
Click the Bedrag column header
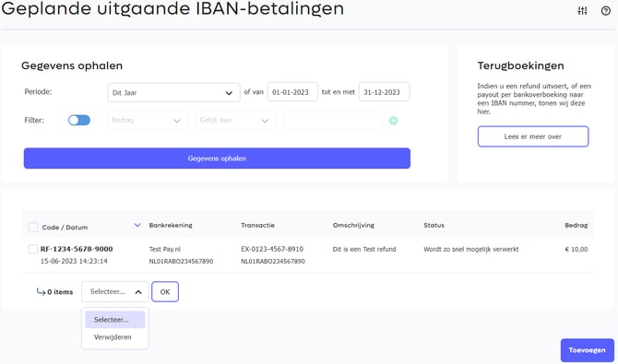(x=576, y=226)
